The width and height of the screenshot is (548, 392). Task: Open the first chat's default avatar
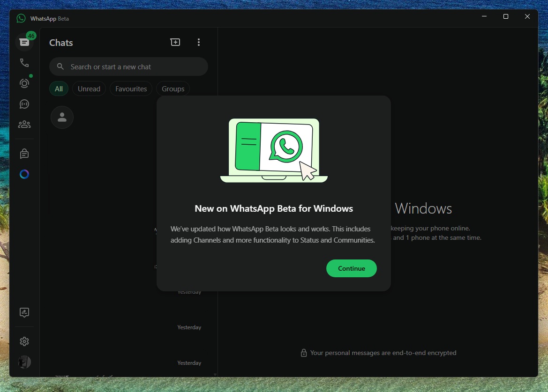point(62,117)
